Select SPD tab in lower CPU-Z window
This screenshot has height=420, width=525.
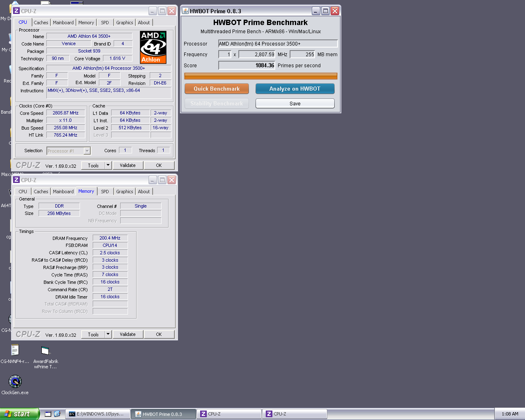click(x=105, y=192)
